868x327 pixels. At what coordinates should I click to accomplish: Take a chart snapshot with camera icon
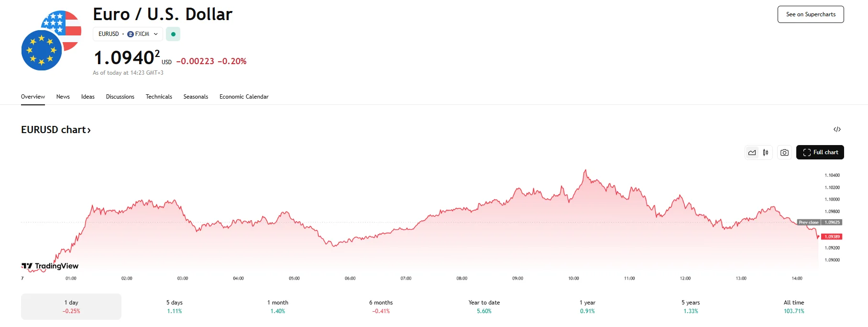tap(784, 153)
